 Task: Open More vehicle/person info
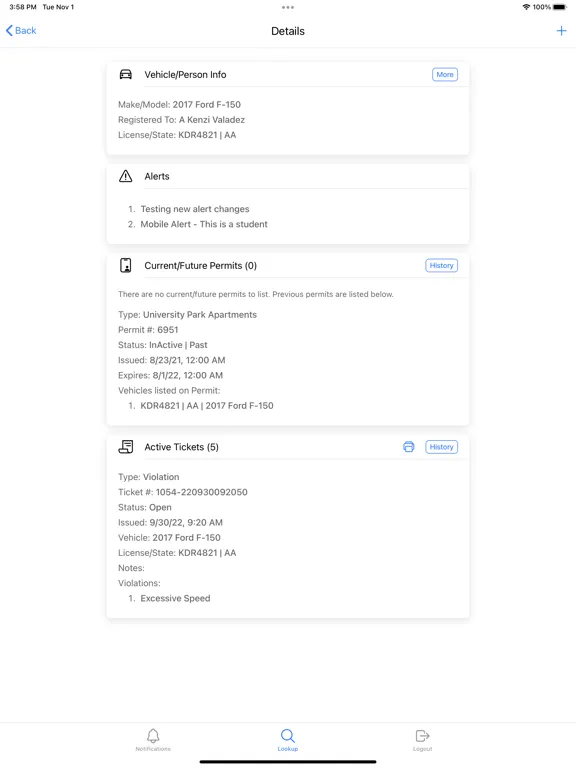click(x=445, y=74)
